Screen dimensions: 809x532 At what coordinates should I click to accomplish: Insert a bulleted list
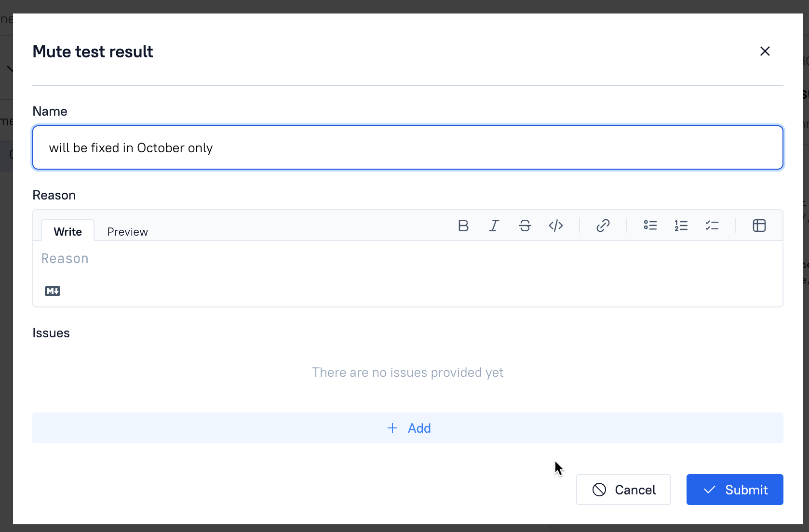click(x=650, y=226)
